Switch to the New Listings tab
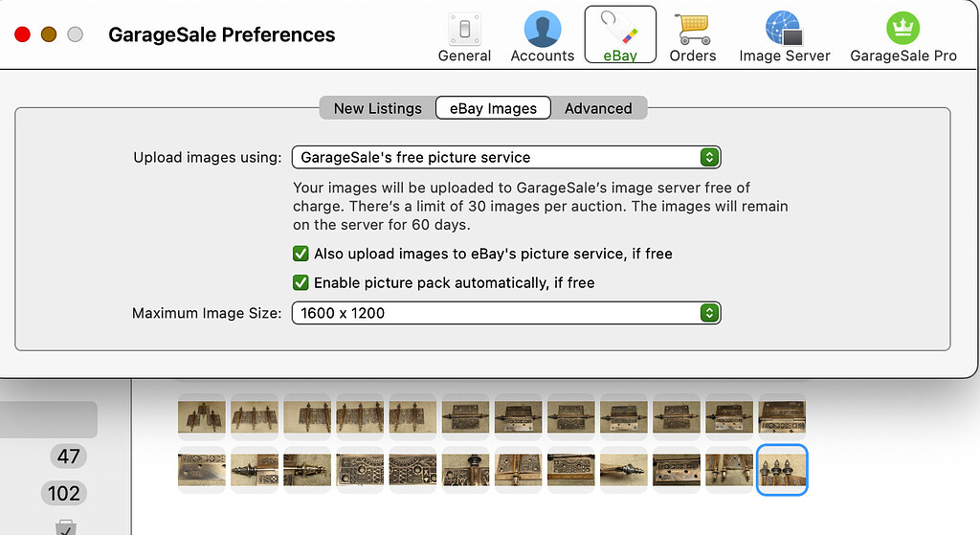The image size is (980, 535). tap(377, 108)
